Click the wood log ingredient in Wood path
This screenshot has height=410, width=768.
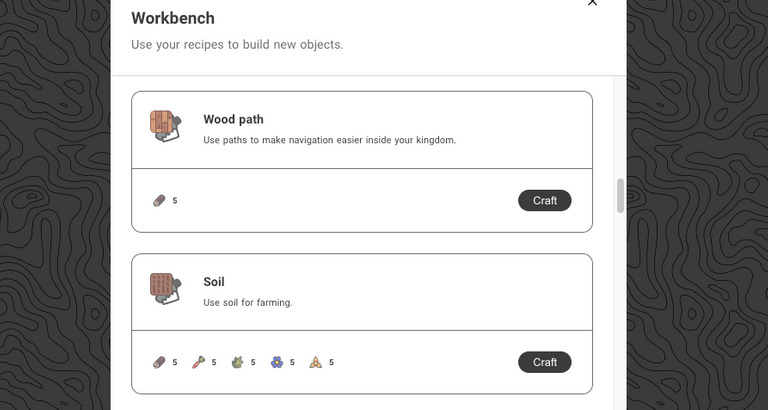pos(159,201)
